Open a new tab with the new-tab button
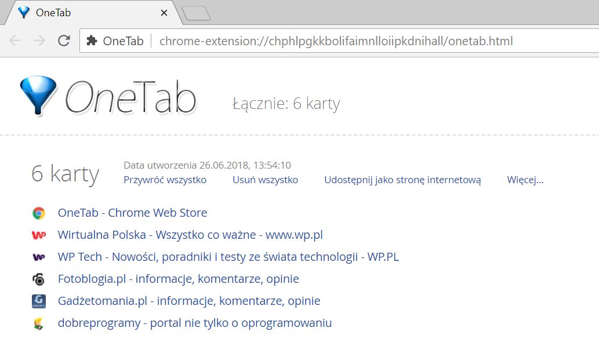The height and width of the screenshot is (364, 599). (196, 13)
